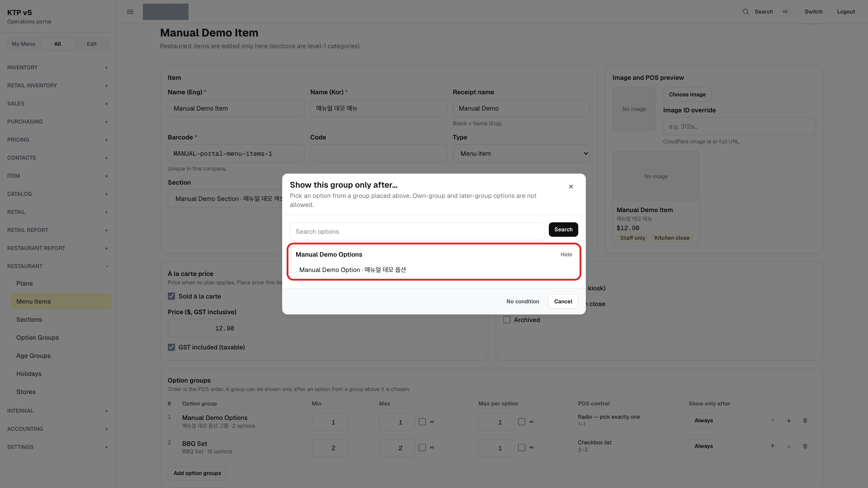868x488 pixels.
Task: Toggle the Sold à la carte checkbox
Action: click(171, 296)
